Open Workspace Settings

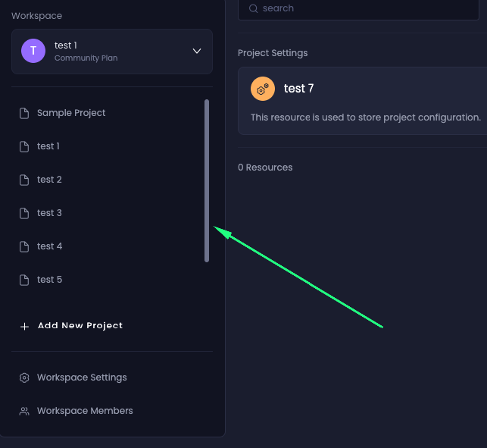pos(82,378)
